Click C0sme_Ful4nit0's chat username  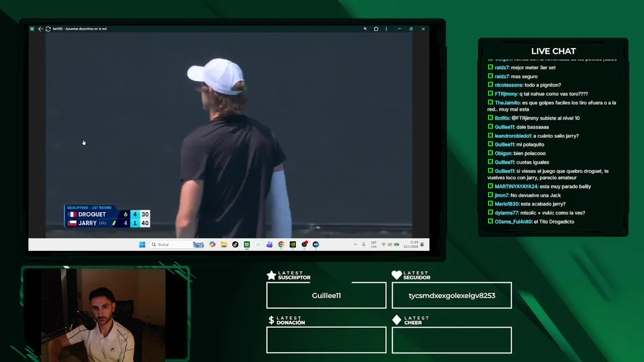pos(513,222)
